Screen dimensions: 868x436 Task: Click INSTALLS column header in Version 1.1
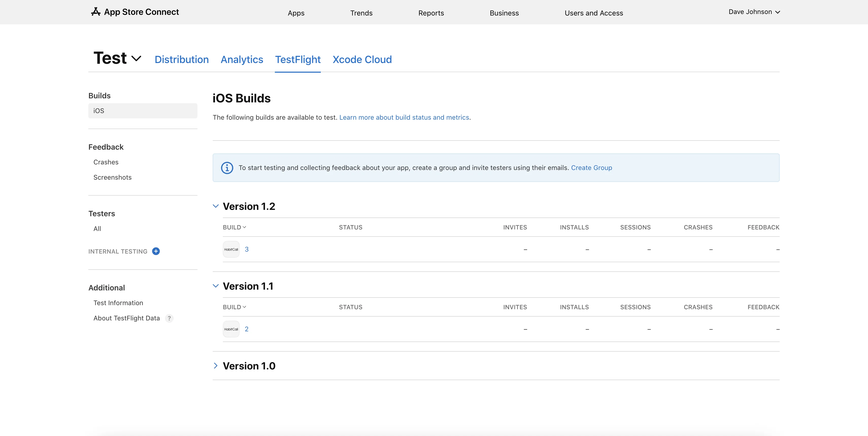[x=575, y=307]
